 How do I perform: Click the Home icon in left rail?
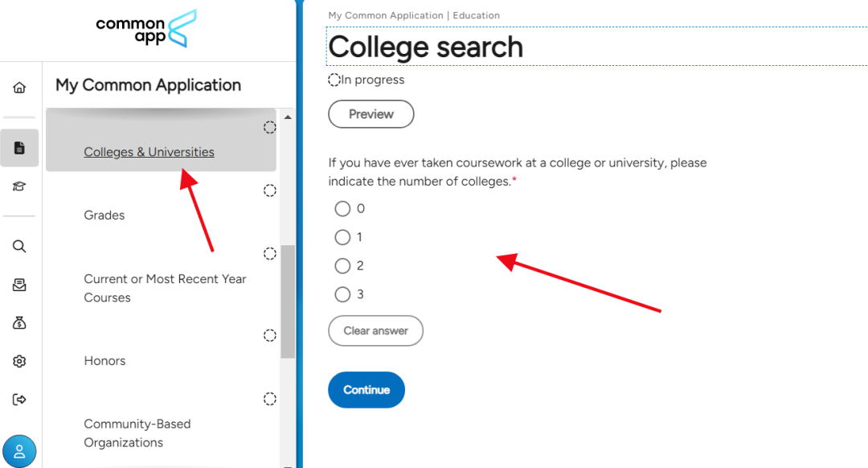click(19, 88)
